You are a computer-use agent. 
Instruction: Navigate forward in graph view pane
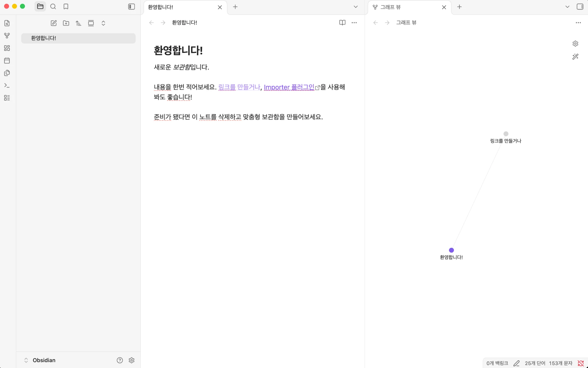coord(387,23)
